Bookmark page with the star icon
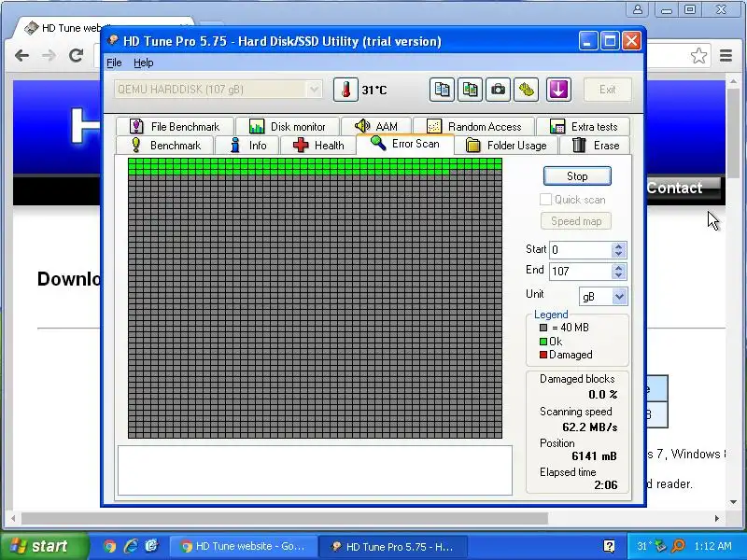Screen dimensions: 747x560 pyautogui.click(x=698, y=56)
